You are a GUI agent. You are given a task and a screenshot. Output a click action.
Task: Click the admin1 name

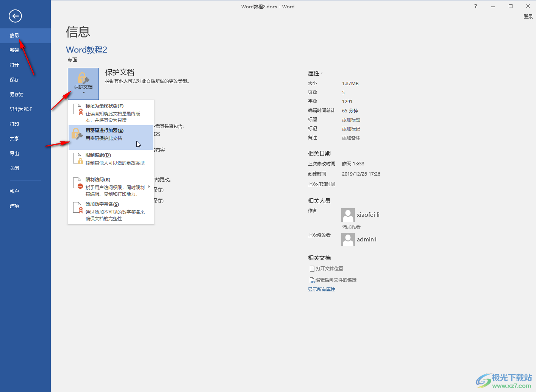(x=367, y=240)
